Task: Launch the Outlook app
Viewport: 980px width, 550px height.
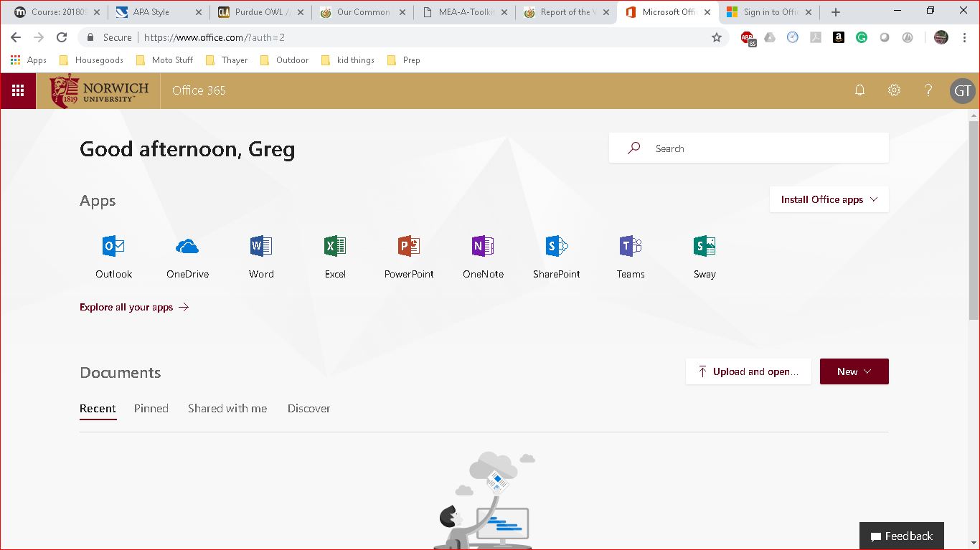Action: point(113,257)
